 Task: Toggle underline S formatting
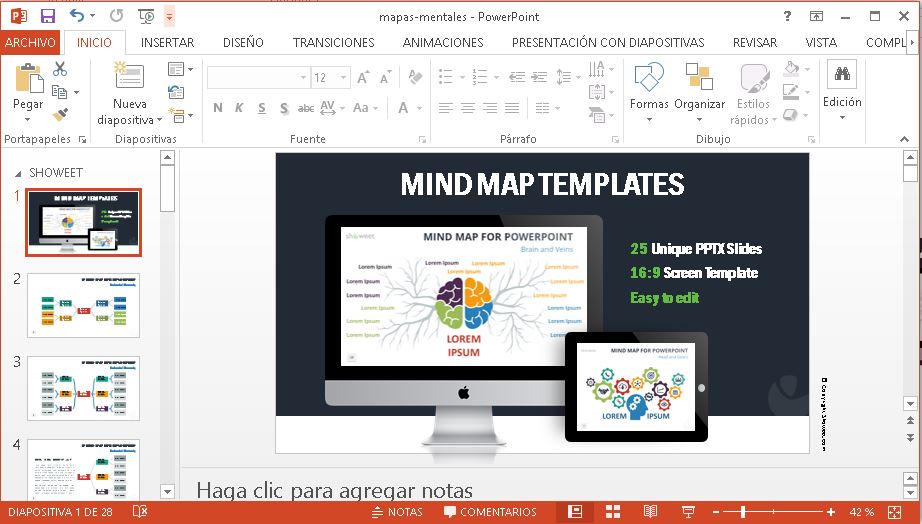(x=262, y=108)
